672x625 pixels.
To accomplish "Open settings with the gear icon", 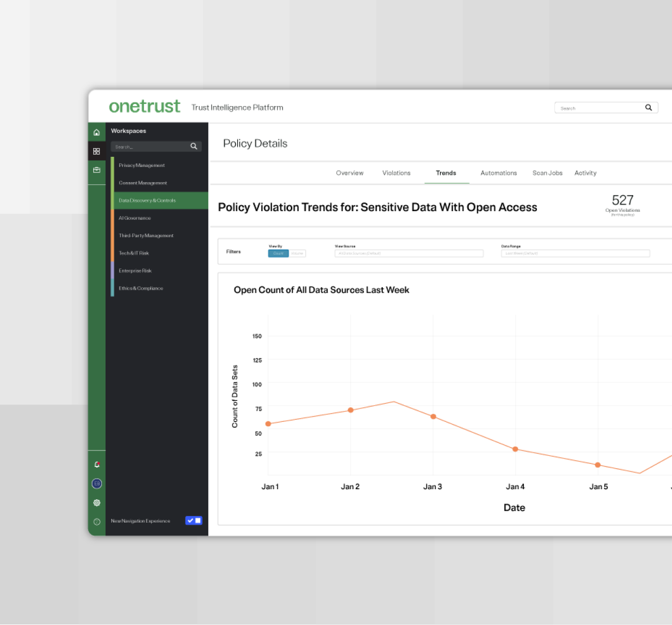I will pos(96,502).
